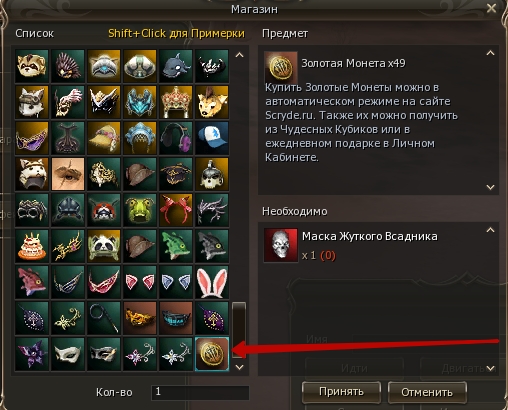Select the white masquerade mask item
Screen dimensions: 508x410
(68, 354)
